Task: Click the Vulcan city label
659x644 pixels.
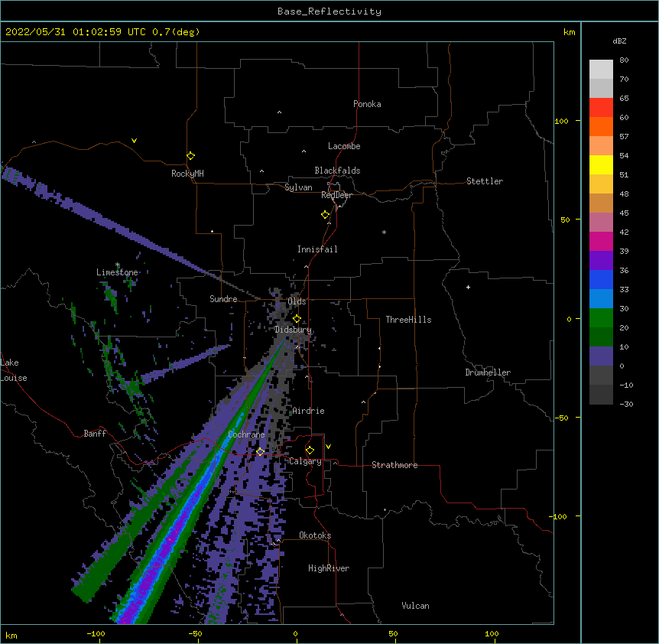Action: click(x=415, y=606)
